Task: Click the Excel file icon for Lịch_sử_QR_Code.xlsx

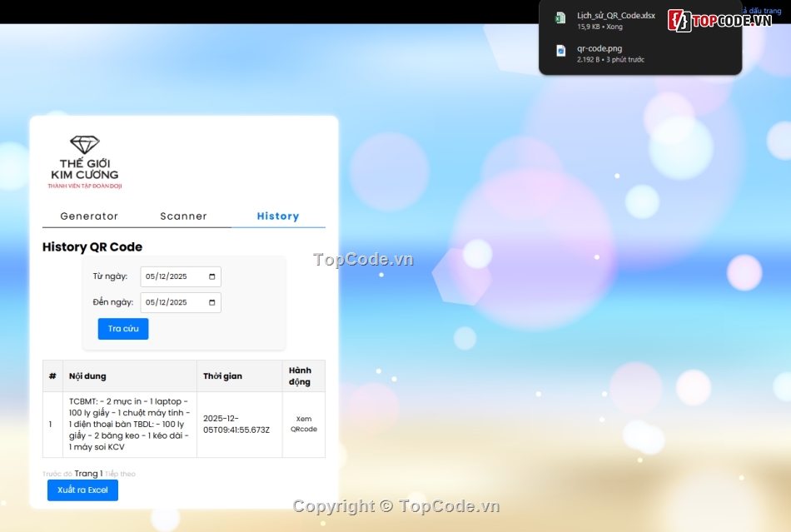Action: (x=561, y=17)
